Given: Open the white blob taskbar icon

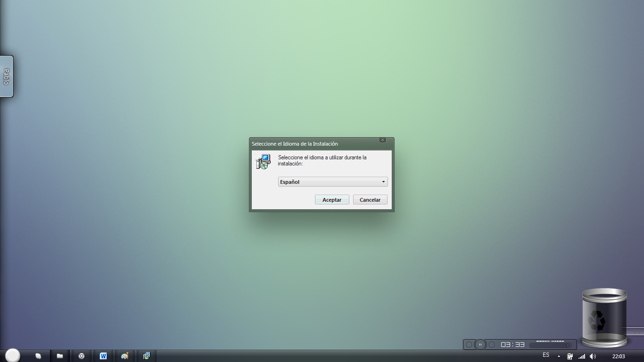Looking at the screenshot, I should pyautogui.click(x=39, y=356).
